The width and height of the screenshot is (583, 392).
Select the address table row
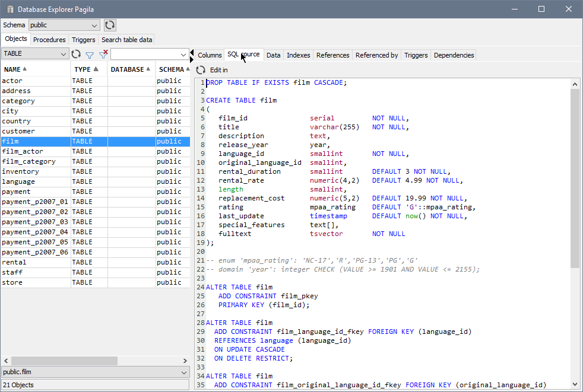(96, 91)
